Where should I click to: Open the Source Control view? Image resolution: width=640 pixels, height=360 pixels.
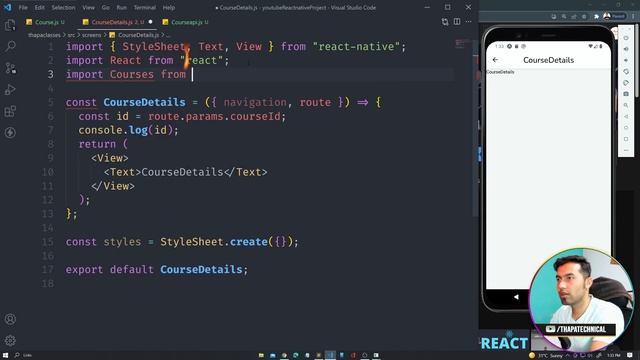click(x=10, y=68)
